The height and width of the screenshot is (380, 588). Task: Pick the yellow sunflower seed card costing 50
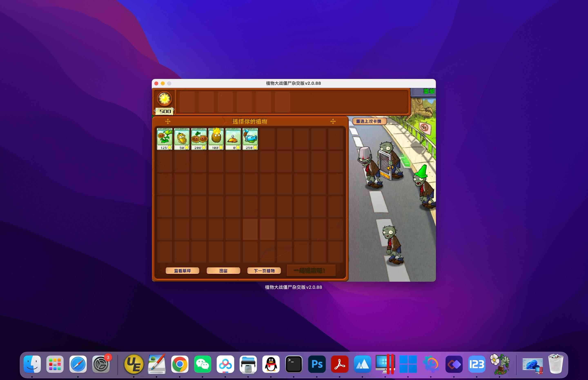click(x=182, y=139)
